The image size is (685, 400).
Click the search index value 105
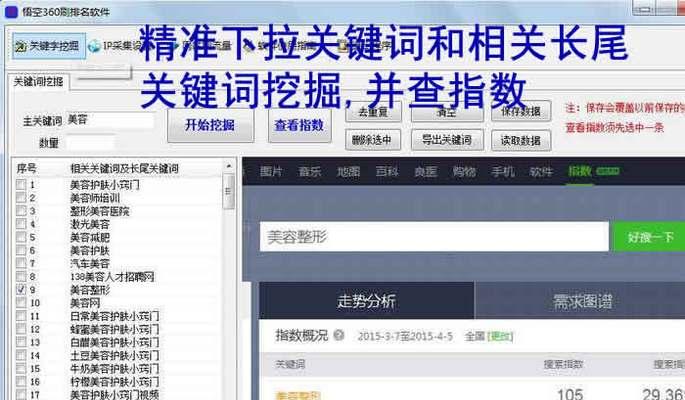click(571, 393)
